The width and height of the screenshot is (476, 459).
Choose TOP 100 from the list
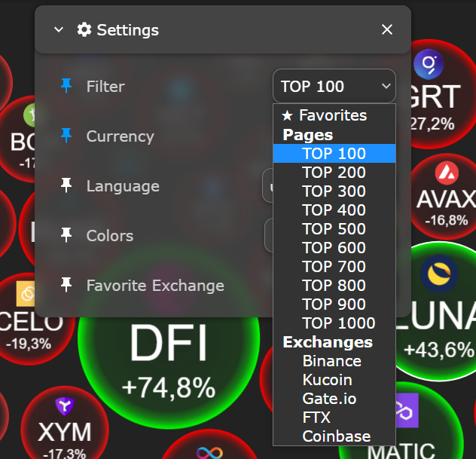tap(334, 154)
